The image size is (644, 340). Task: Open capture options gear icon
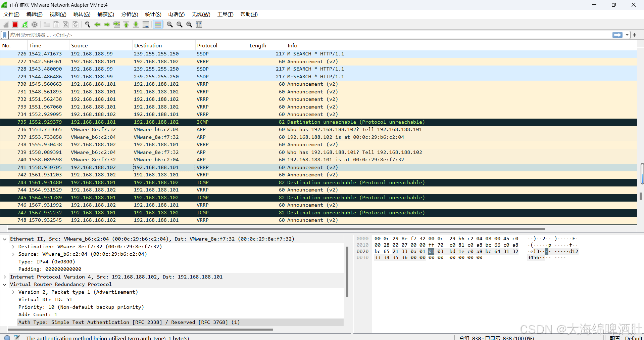pyautogui.click(x=35, y=25)
